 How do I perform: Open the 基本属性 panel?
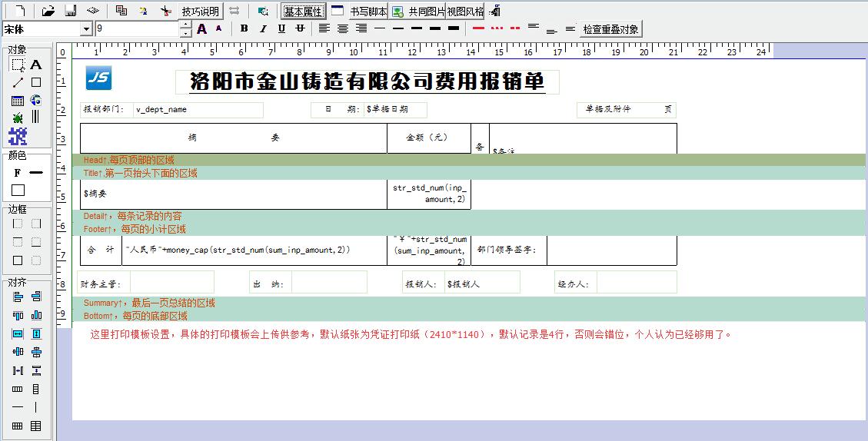point(303,12)
